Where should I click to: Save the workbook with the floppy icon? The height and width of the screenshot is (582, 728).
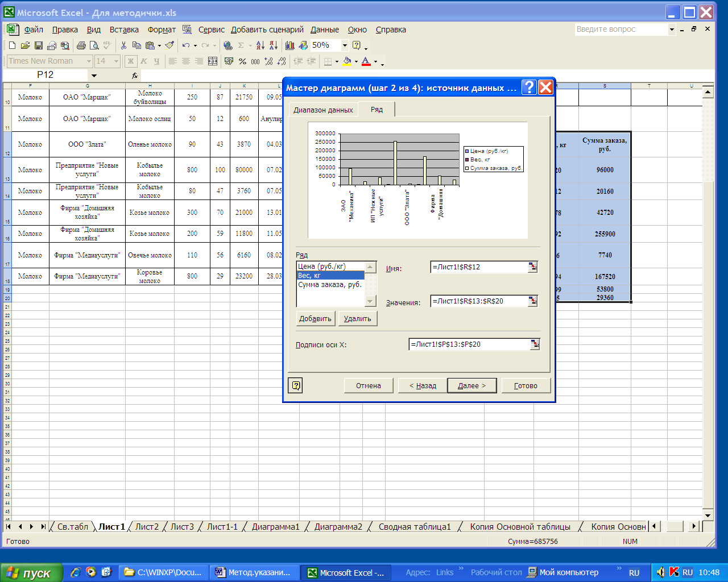click(x=38, y=45)
